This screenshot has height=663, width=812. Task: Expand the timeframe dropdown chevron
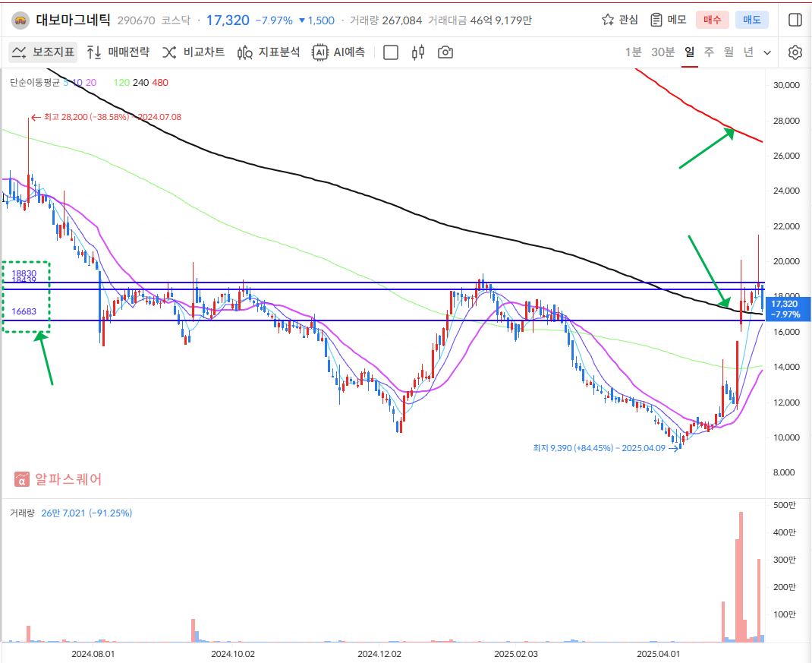(x=767, y=52)
